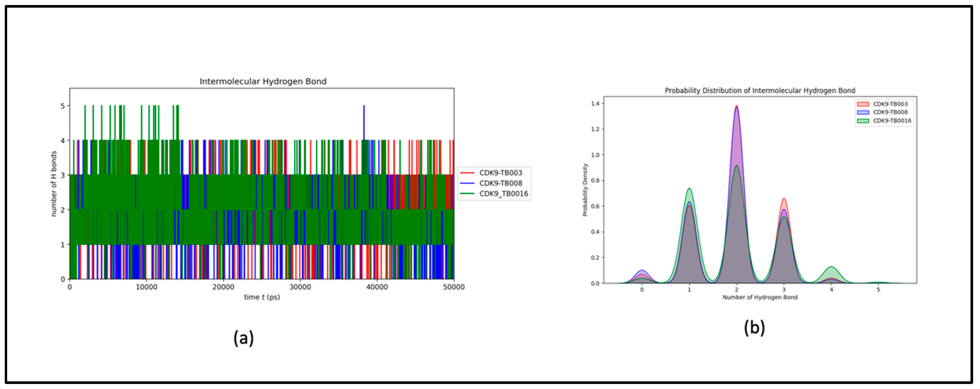This screenshot has height=389, width=980.
Task: Click the time t (ps) axis label
Action: 262,297
